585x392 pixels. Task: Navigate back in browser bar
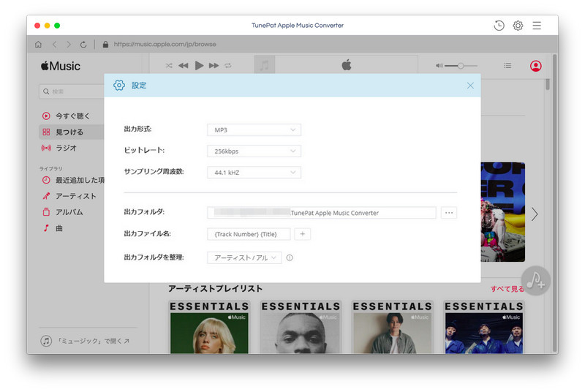coord(54,45)
